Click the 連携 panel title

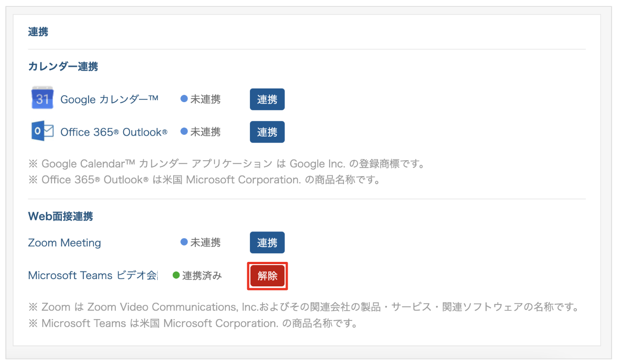point(38,32)
